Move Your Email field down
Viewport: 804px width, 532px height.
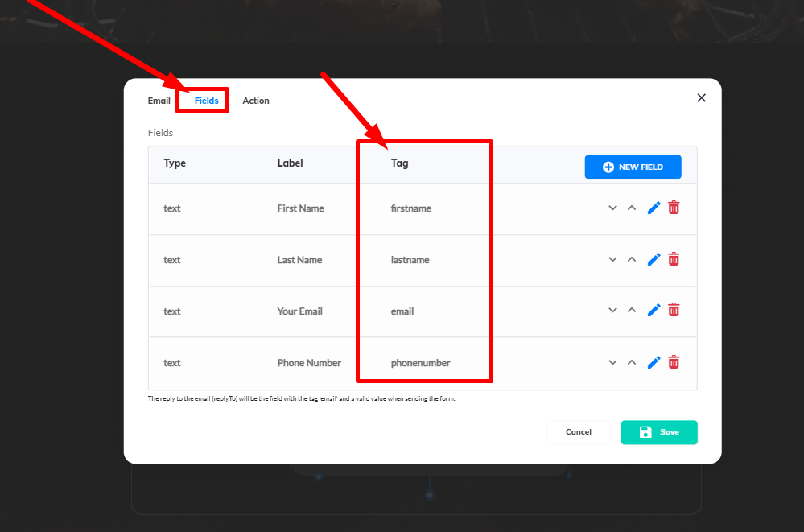[612, 311]
